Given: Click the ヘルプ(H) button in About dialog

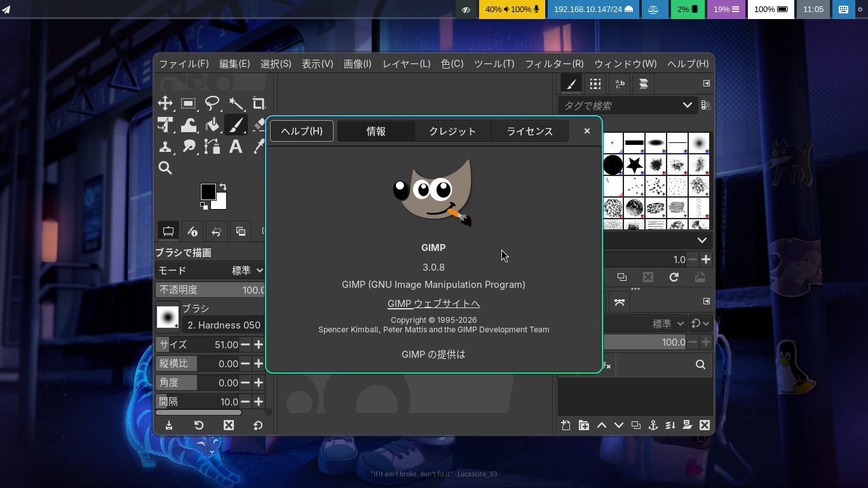Looking at the screenshot, I should (x=302, y=131).
